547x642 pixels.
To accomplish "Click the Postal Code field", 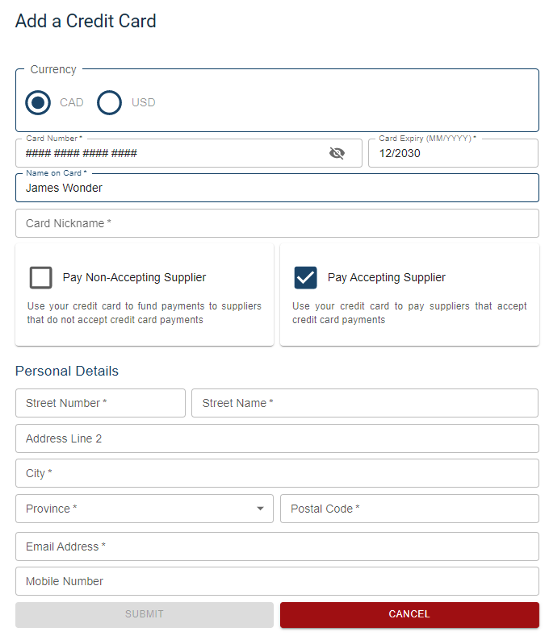I will click(x=409, y=509).
